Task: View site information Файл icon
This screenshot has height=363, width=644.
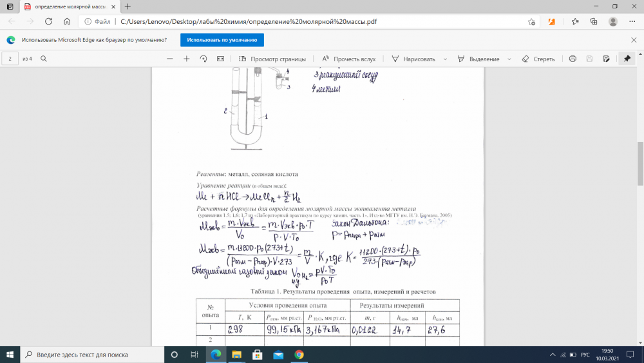Action: click(x=97, y=21)
